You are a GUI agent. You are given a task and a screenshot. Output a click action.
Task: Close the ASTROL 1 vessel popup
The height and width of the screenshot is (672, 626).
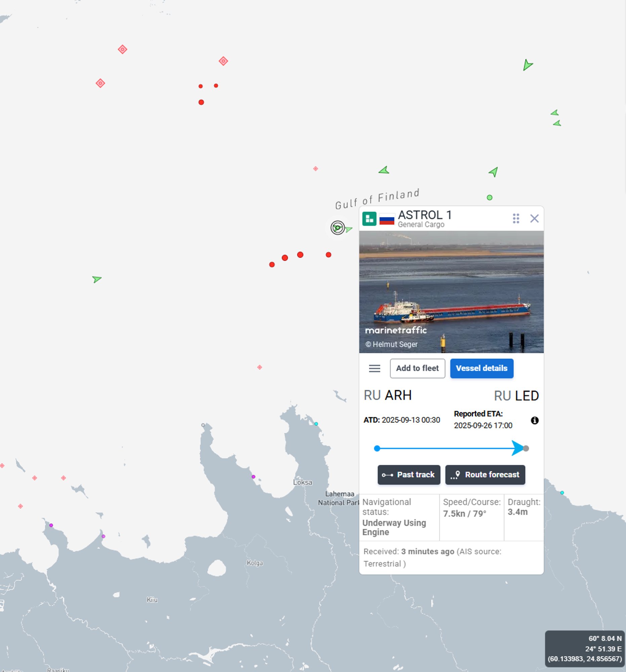(534, 218)
